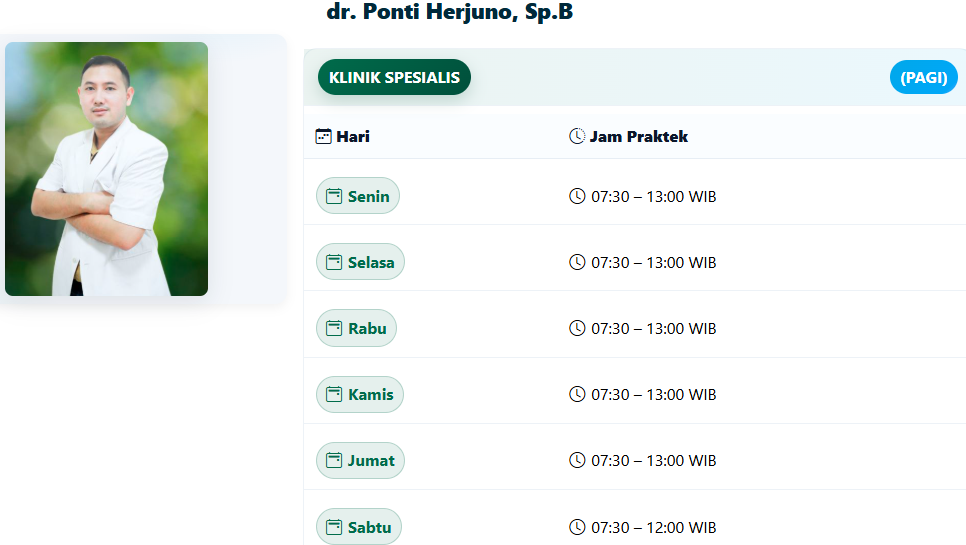
Task: Click the clock icon in Sabtu row
Action: 577,527
